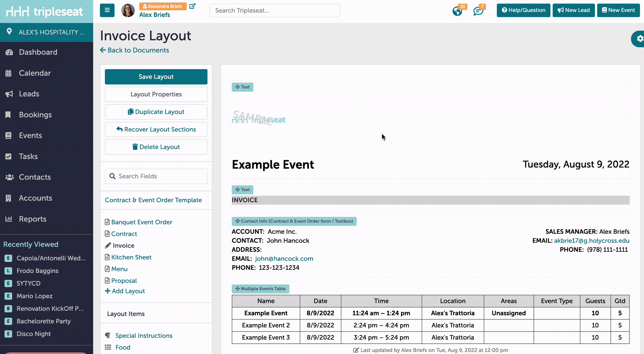Viewport: 644px width, 354px height.
Task: Click Back to Documents link
Action: pyautogui.click(x=135, y=50)
